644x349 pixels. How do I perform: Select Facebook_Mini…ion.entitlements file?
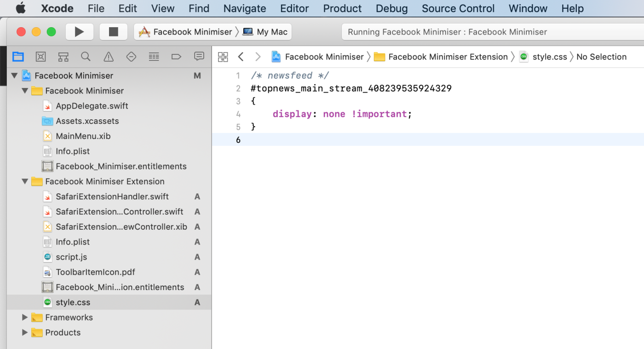click(x=109, y=287)
